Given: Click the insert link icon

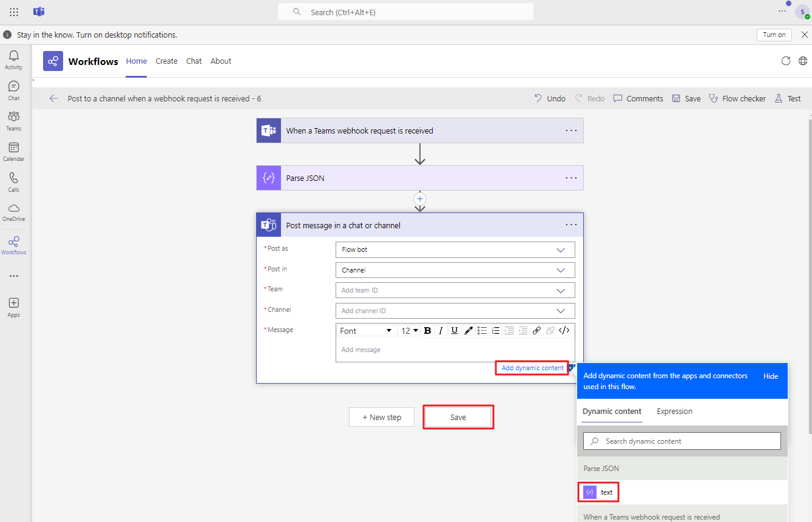Looking at the screenshot, I should pyautogui.click(x=536, y=331).
